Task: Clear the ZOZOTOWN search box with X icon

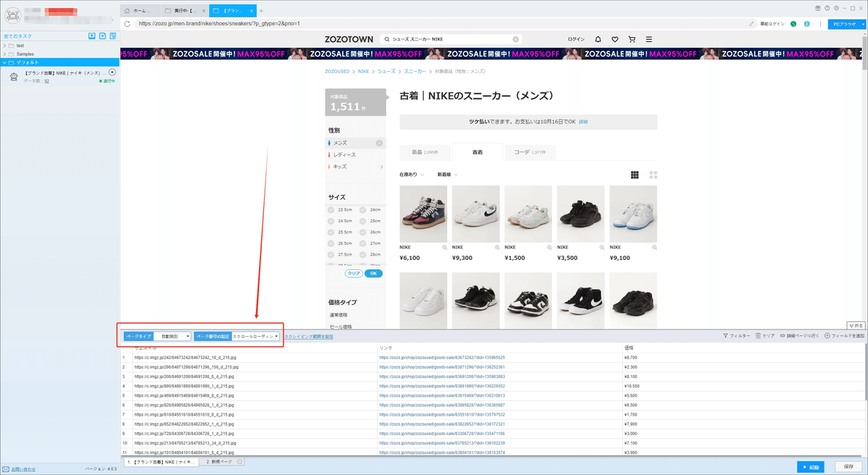Action: point(516,39)
